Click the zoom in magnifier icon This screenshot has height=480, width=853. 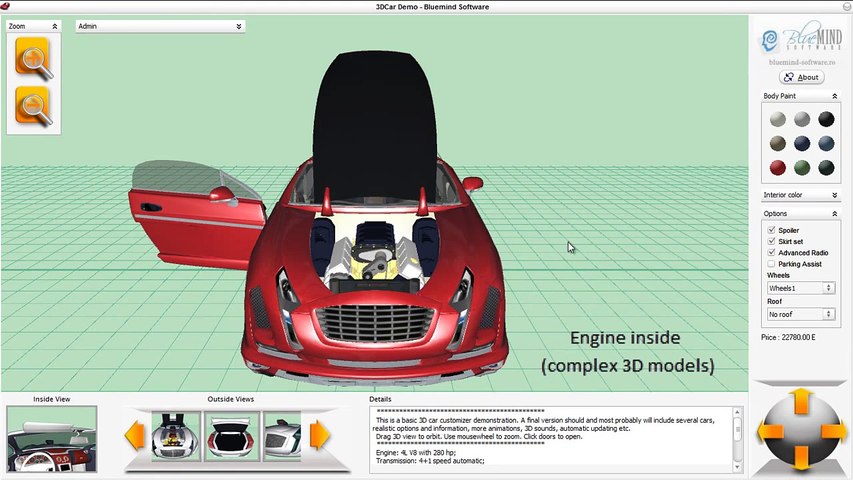click(x=34, y=60)
